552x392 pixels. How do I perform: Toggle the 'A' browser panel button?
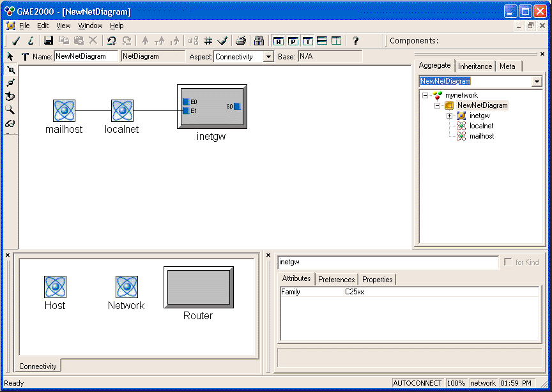click(x=279, y=41)
